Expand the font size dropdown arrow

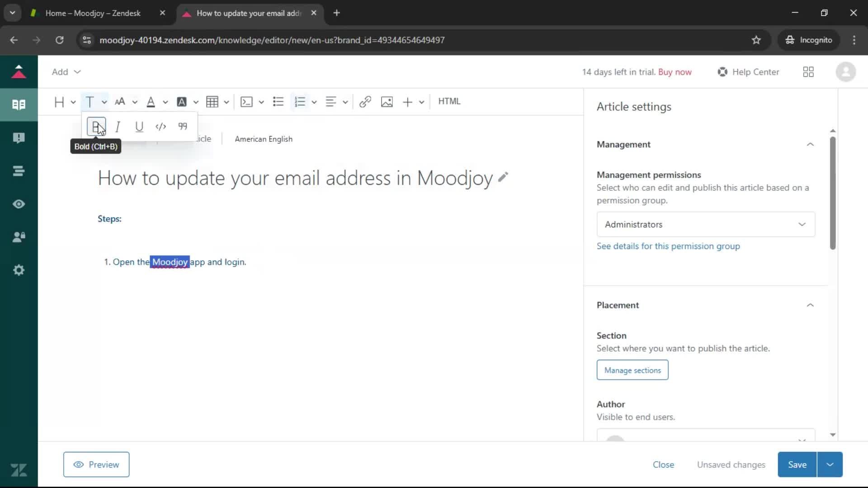tap(135, 103)
